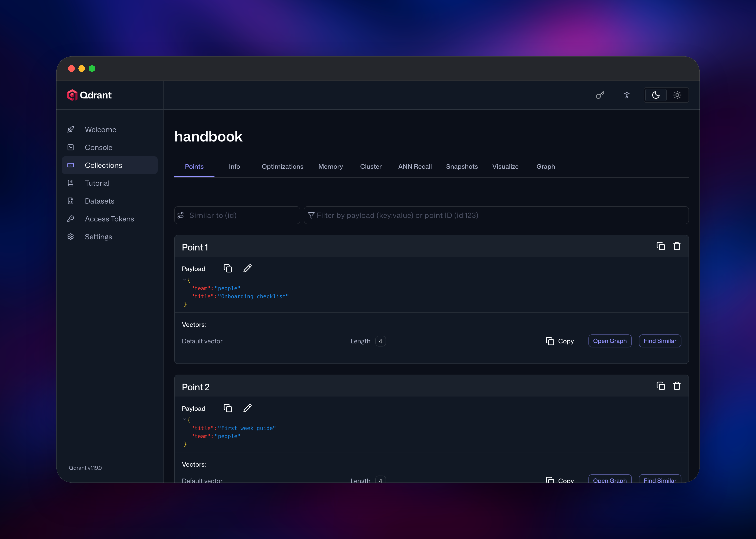The image size is (756, 539).
Task: Click the Point 1 heading
Action: pos(195,247)
